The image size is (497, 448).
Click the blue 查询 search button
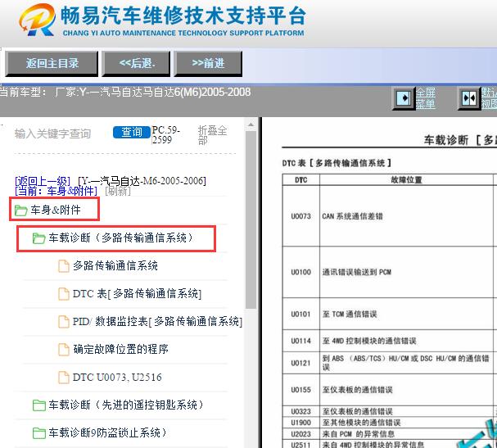click(x=132, y=132)
